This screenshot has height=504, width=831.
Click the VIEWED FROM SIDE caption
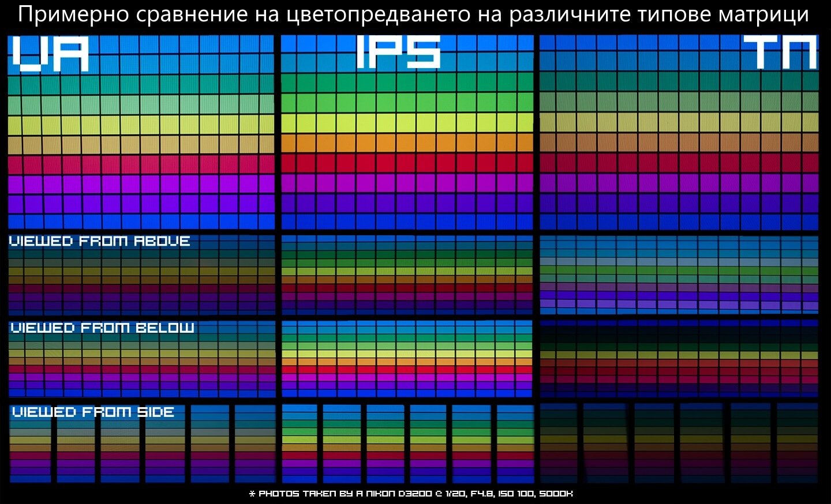(93, 412)
